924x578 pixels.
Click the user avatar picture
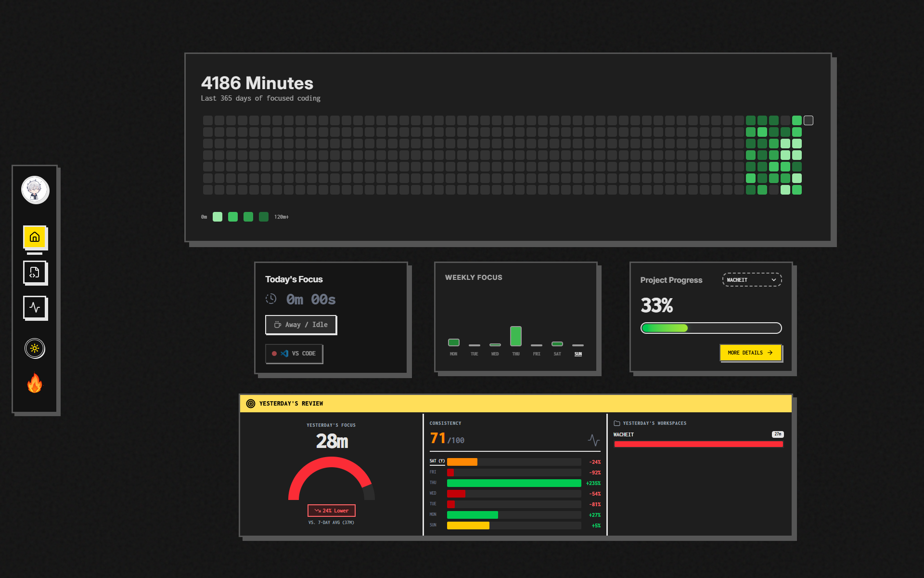pyautogui.click(x=35, y=190)
